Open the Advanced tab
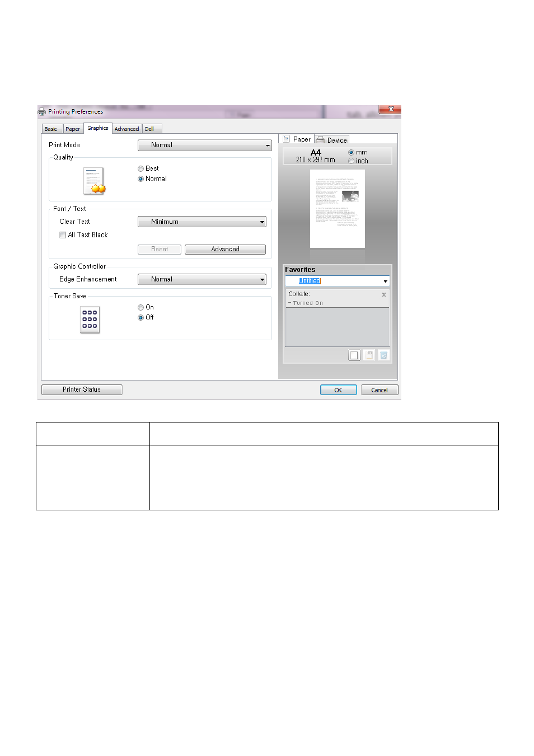534x756 pixels. coord(127,129)
